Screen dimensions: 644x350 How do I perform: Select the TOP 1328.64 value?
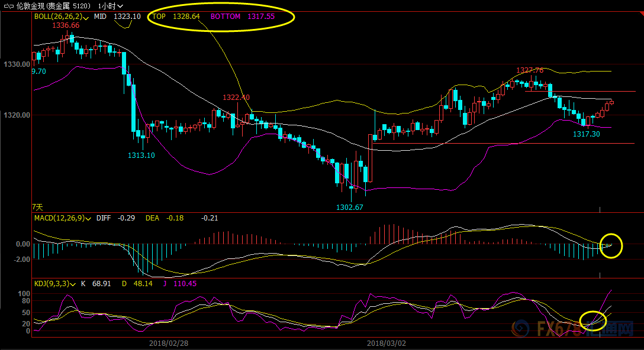[x=176, y=17]
